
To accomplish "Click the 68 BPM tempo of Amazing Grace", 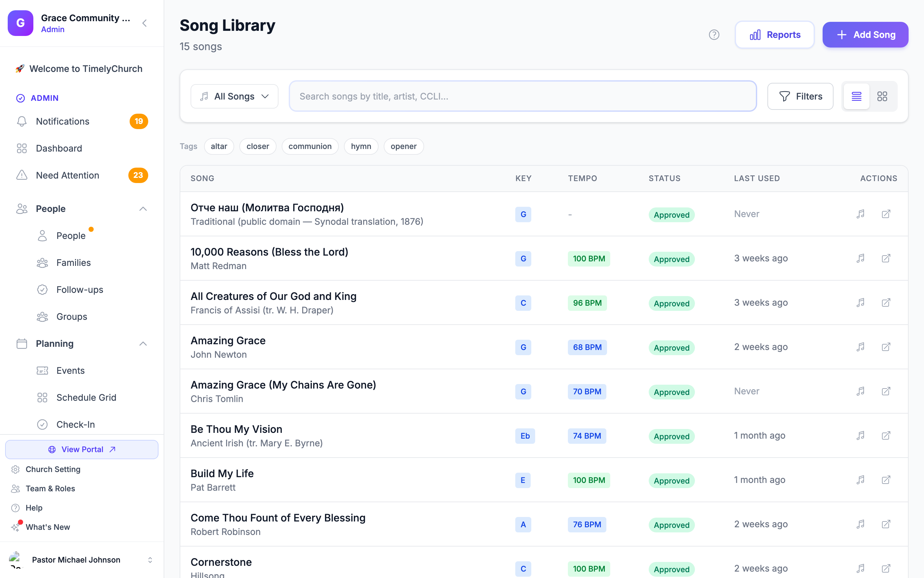I will (587, 347).
